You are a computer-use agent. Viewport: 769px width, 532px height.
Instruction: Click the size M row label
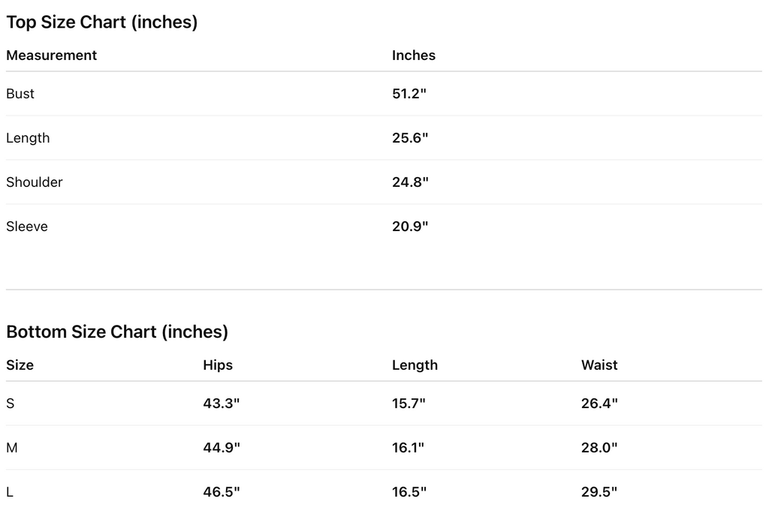point(12,448)
